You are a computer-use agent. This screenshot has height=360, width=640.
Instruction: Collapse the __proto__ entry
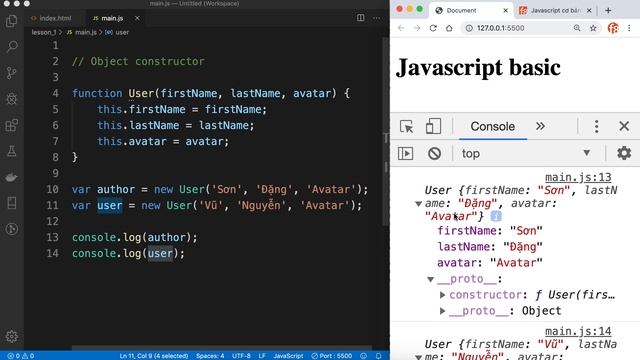coord(430,279)
